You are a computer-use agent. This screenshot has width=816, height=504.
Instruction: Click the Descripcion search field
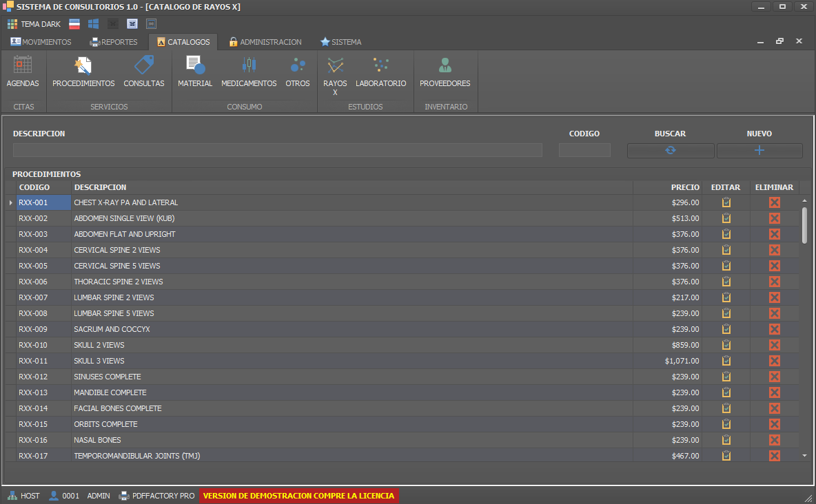point(277,150)
